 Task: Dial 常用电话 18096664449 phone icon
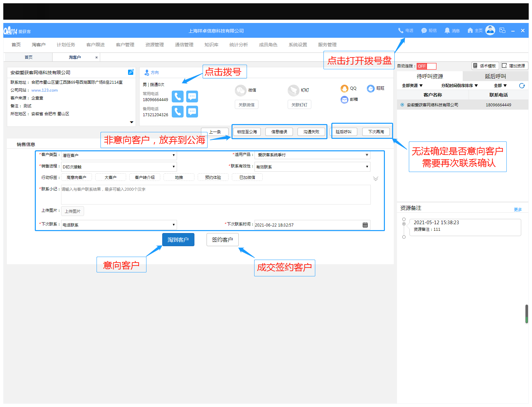click(x=178, y=96)
